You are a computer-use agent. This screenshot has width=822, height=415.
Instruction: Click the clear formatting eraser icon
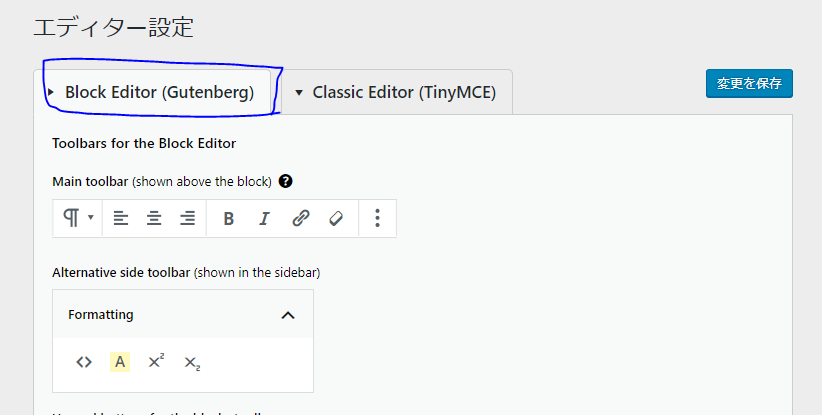tap(336, 218)
